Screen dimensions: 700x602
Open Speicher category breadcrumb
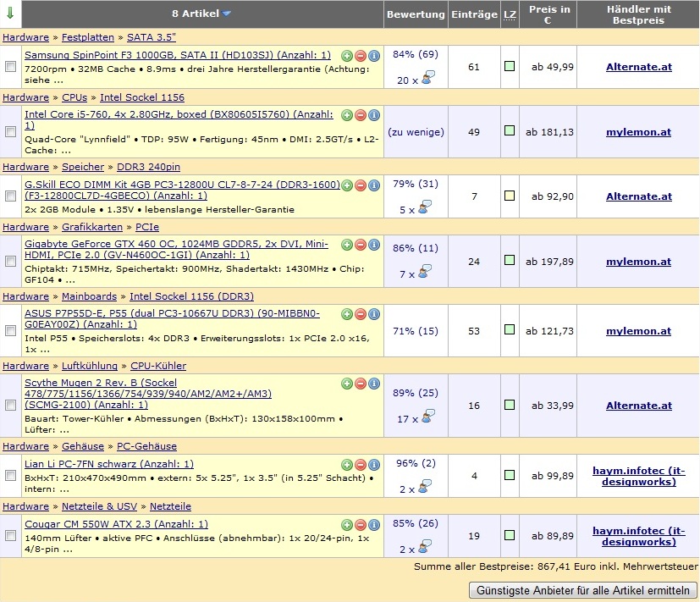click(x=83, y=167)
